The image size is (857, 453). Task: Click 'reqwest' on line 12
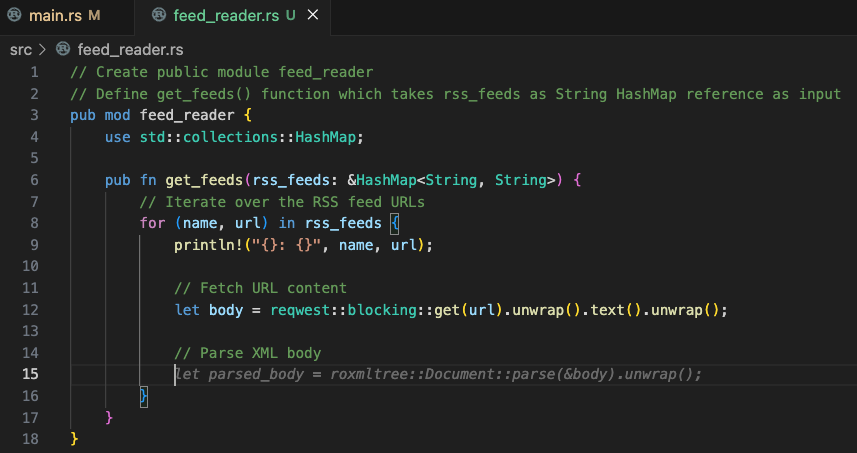[x=300, y=310]
